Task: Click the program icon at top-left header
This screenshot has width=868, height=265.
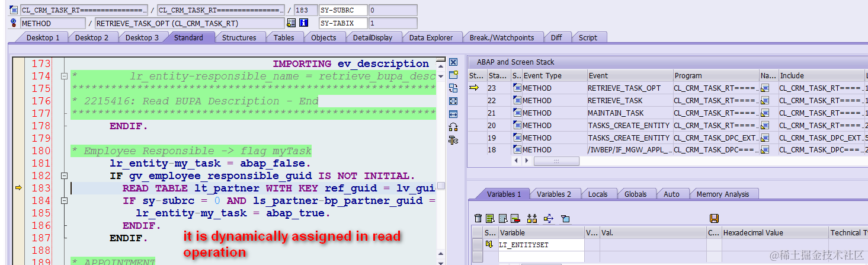Action: coord(14,10)
